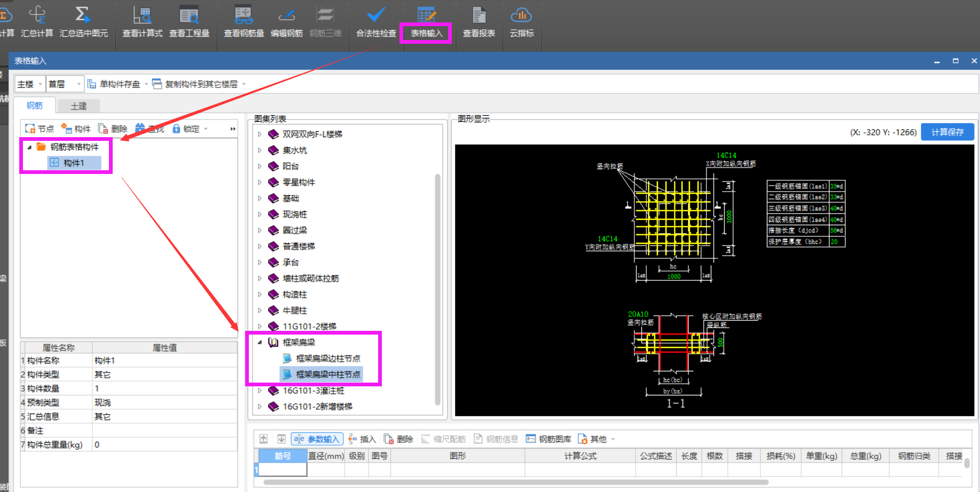The width and height of the screenshot is (980, 492).
Task: Click the atlas list vertical scrollbar
Action: click(x=438, y=289)
